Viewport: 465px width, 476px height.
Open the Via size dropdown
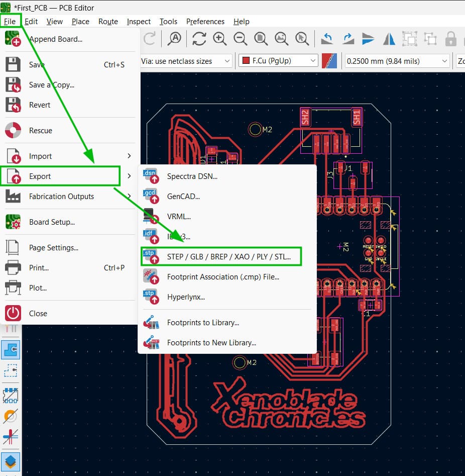point(186,61)
